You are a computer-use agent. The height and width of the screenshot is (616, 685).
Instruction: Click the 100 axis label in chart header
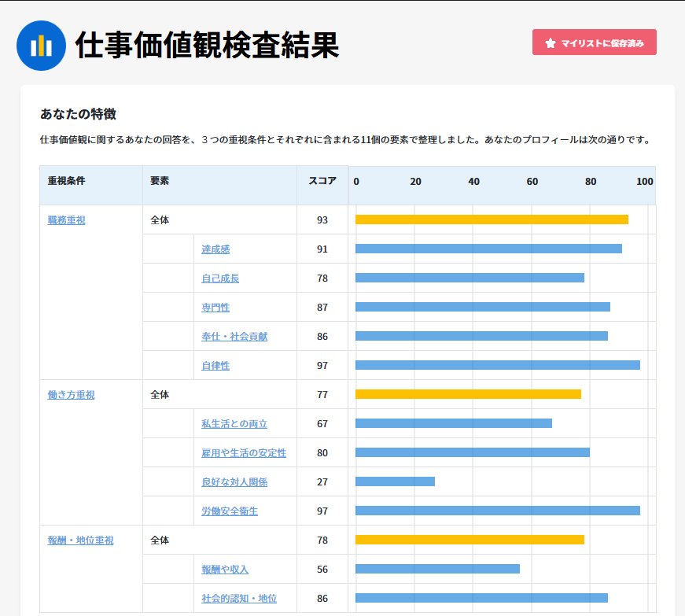[x=644, y=182]
